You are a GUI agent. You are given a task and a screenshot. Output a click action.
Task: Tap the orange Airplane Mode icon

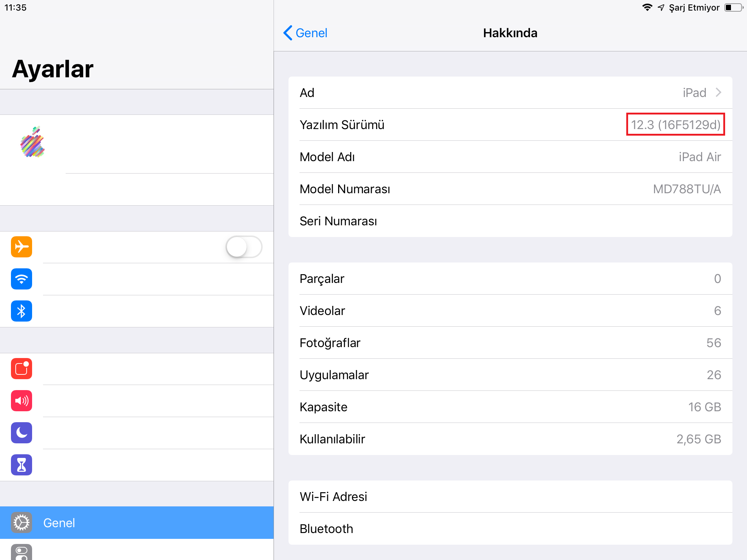click(22, 247)
